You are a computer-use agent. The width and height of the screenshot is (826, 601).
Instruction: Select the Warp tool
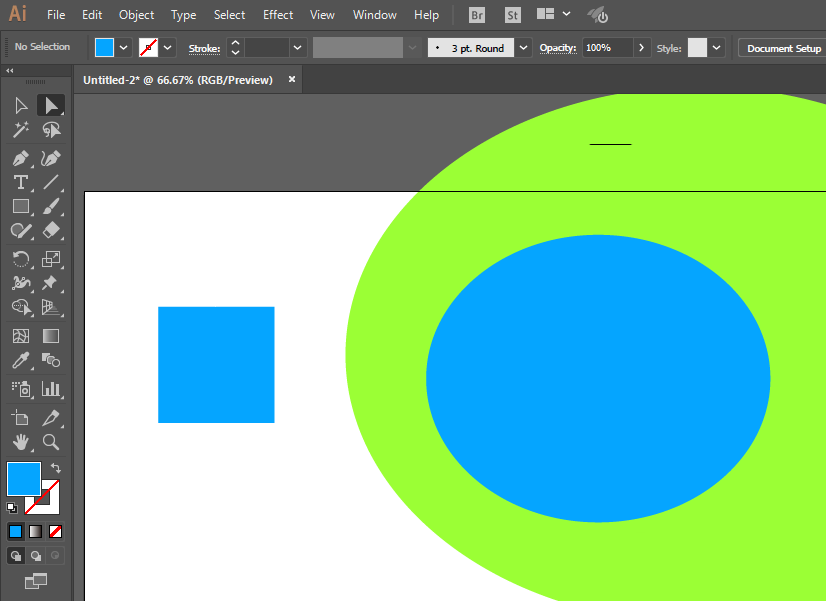21,283
